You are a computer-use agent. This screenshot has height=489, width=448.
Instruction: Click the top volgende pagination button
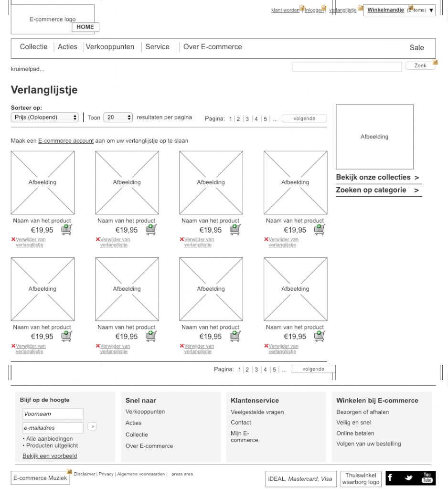tap(304, 119)
